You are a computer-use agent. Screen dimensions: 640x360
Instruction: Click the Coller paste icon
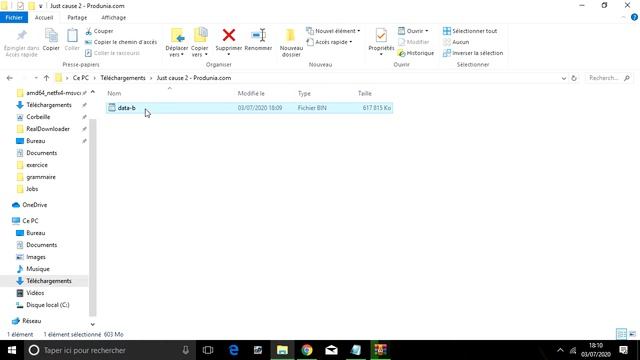[x=72, y=36]
